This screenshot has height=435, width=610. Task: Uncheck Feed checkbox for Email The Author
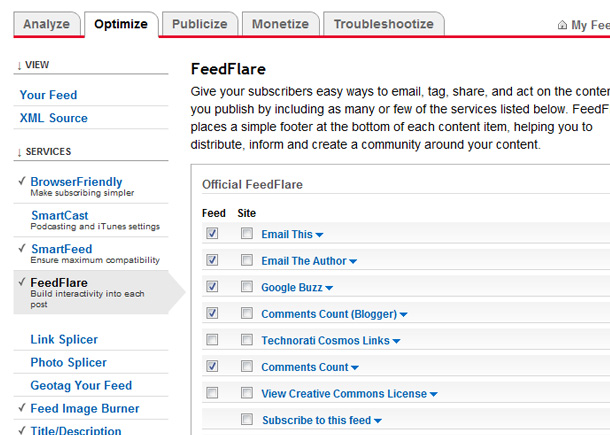click(x=212, y=260)
